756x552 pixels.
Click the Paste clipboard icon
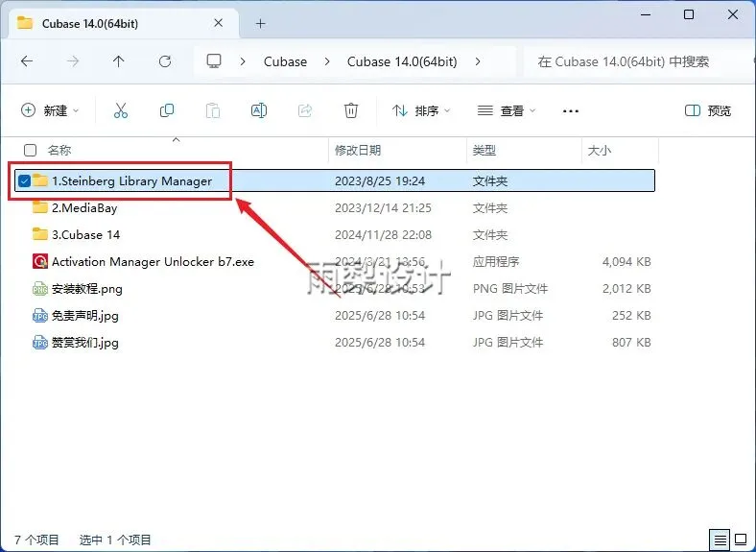[x=213, y=111]
